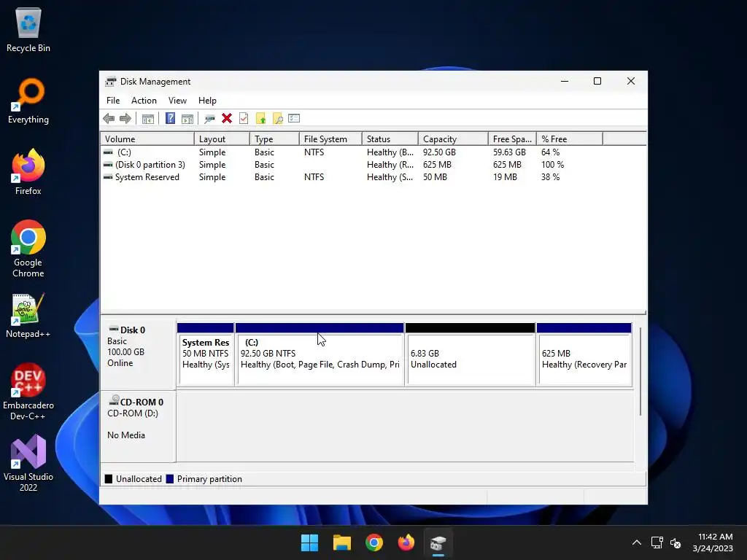Open the Windows Start button

point(309,542)
